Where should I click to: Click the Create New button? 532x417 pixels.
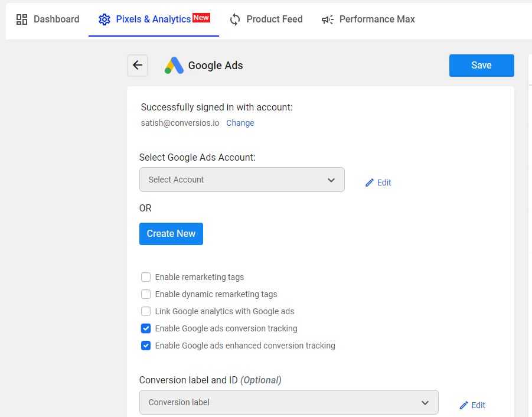tap(171, 234)
